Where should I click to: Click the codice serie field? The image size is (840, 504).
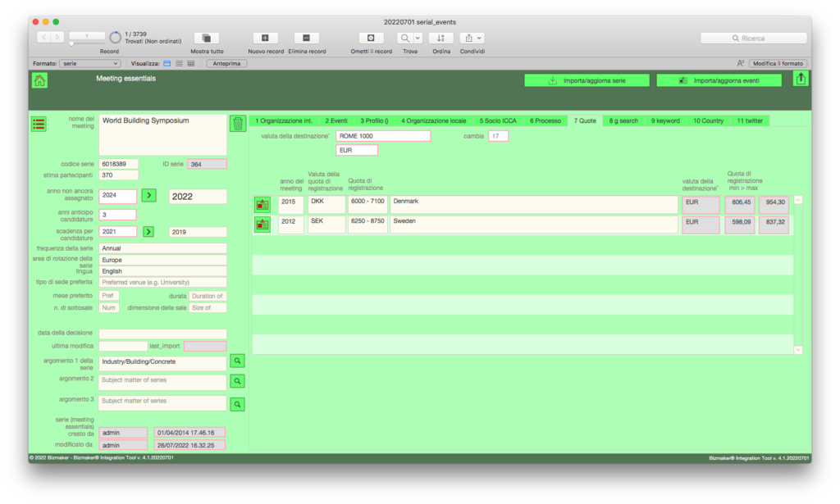(118, 164)
